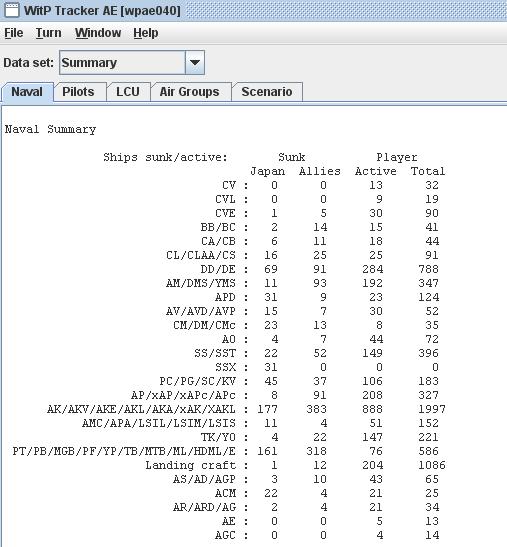Select the Naval tab
507x547 pixels.
click(x=27, y=92)
